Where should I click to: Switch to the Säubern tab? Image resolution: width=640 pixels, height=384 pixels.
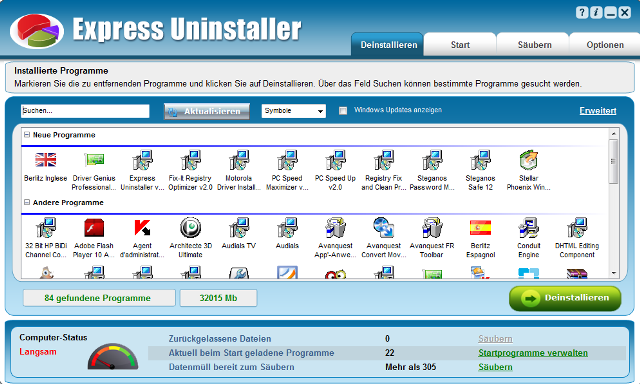[534, 44]
